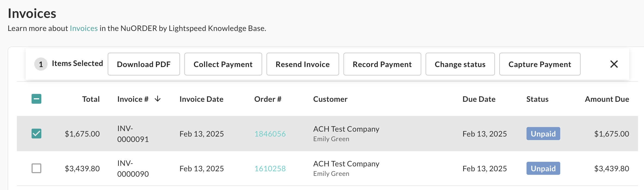Uncheck invoice INV-0000091 checkbox
Screen dimensions: 644x190
click(36, 134)
